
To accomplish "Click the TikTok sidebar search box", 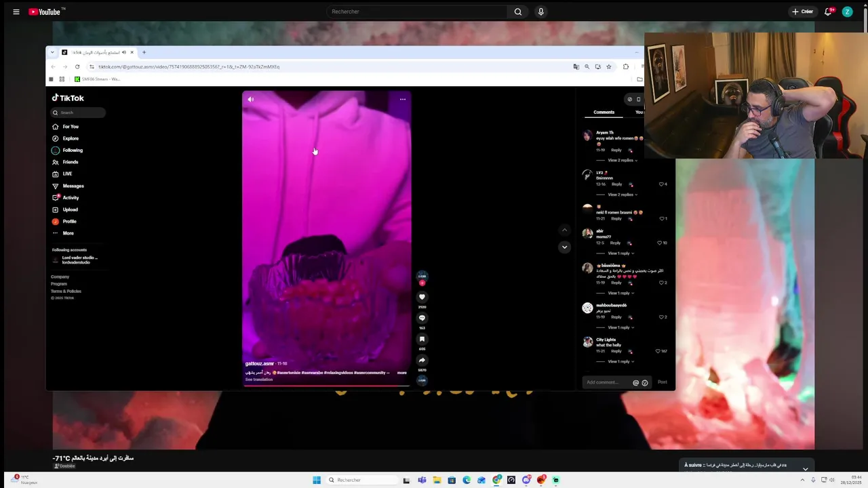I will (78, 113).
